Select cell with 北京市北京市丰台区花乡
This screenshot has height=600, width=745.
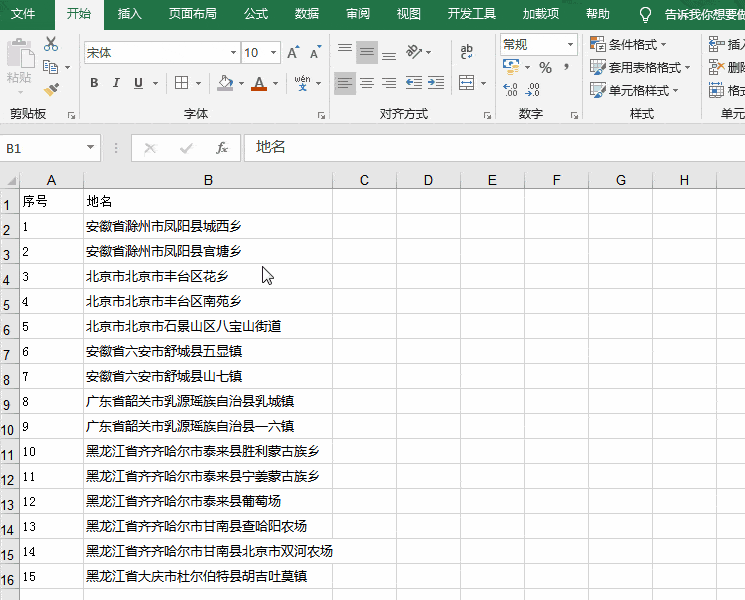pos(208,276)
